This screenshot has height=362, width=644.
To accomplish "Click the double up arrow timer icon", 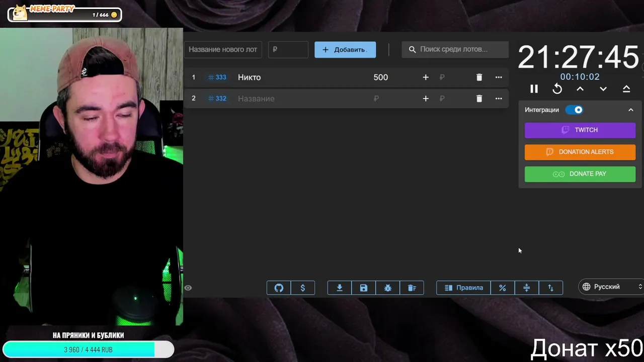I will pos(626,89).
